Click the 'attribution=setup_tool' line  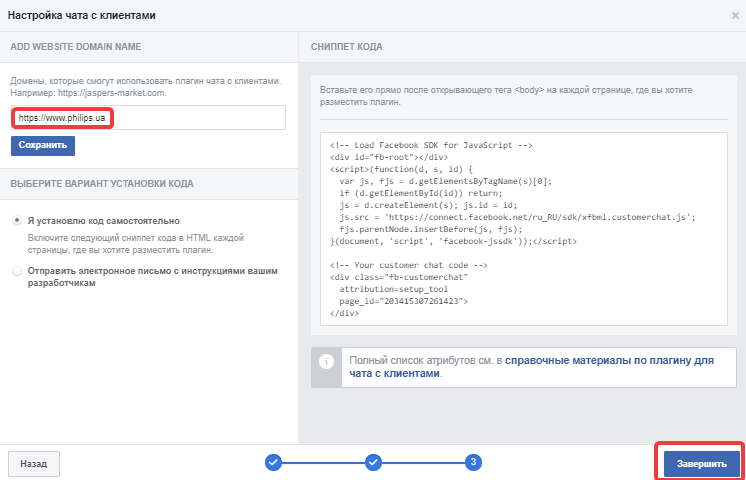(393, 289)
